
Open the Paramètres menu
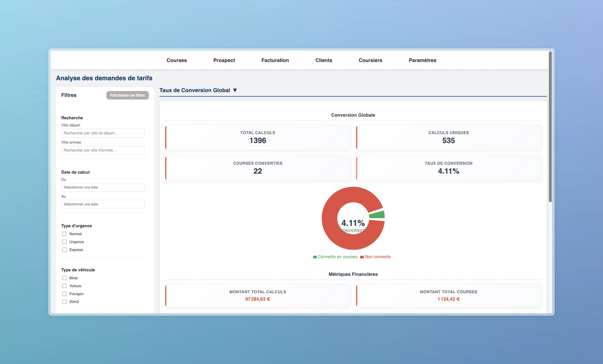(422, 60)
